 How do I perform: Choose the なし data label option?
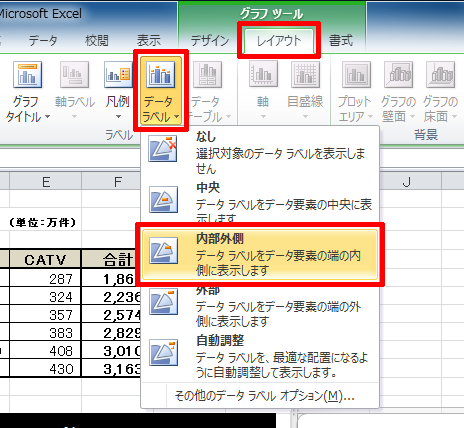click(x=260, y=153)
